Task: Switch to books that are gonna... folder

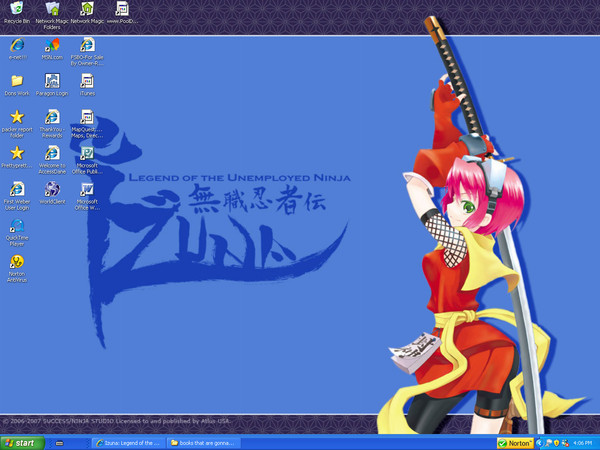Action: (204, 443)
